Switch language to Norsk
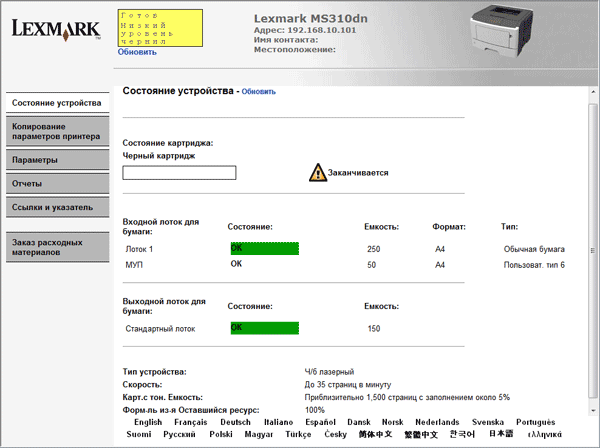Image resolution: width=600 pixels, height=448 pixels. point(393,422)
